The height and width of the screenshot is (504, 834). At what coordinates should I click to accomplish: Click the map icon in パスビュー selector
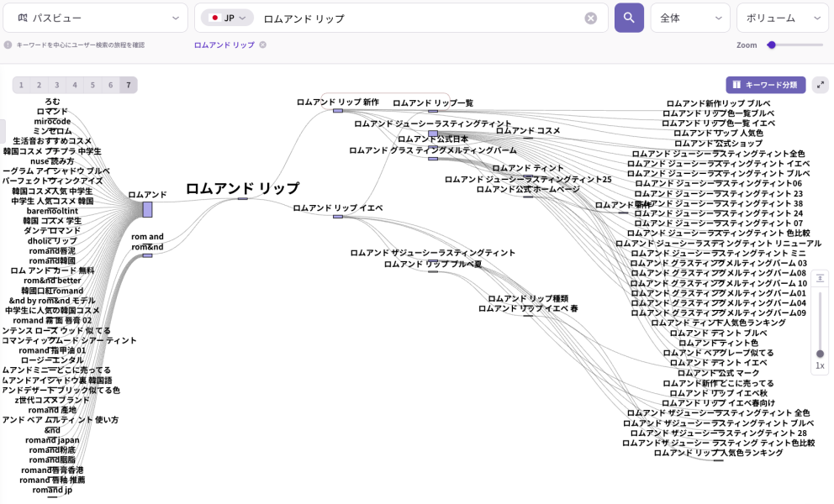pyautogui.click(x=23, y=18)
